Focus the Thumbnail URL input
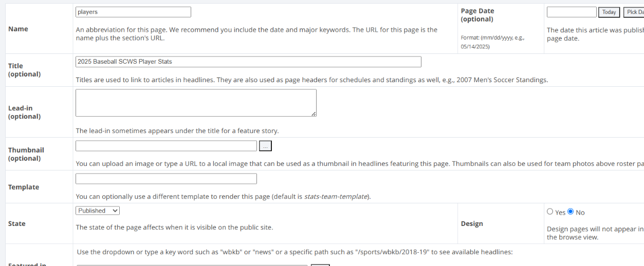The height and width of the screenshot is (266, 644). click(x=166, y=146)
